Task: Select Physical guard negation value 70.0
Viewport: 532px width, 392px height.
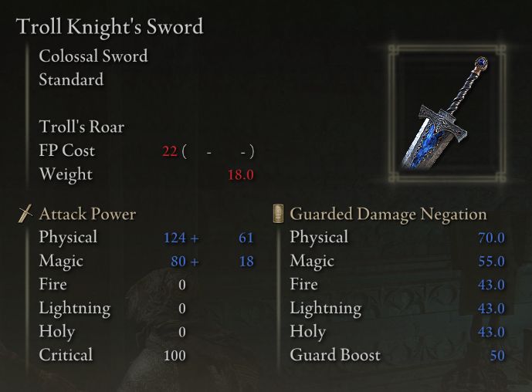Action: coord(491,238)
